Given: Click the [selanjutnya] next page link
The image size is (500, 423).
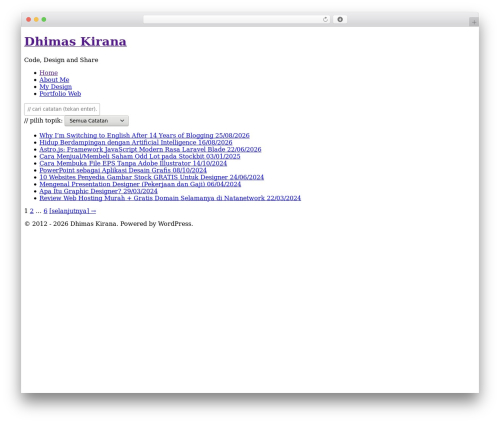Looking at the screenshot, I should click(73, 211).
